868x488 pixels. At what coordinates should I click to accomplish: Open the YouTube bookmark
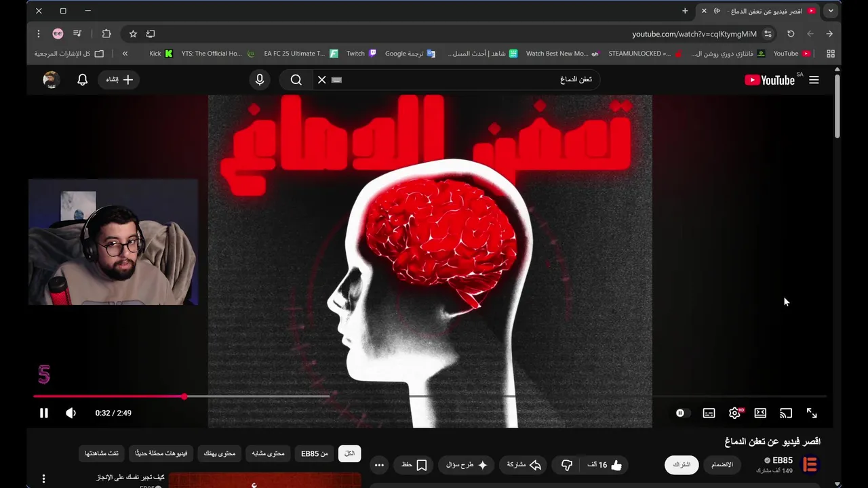tap(792, 54)
